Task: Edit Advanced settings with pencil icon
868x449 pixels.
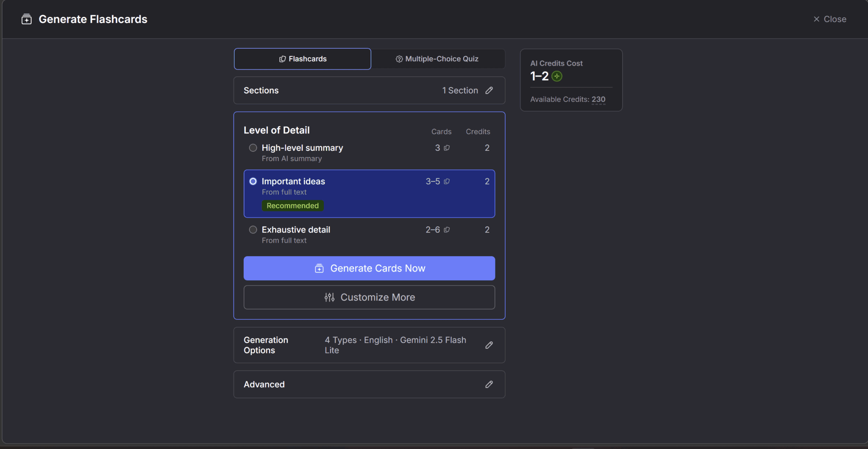Action: pyautogui.click(x=489, y=384)
